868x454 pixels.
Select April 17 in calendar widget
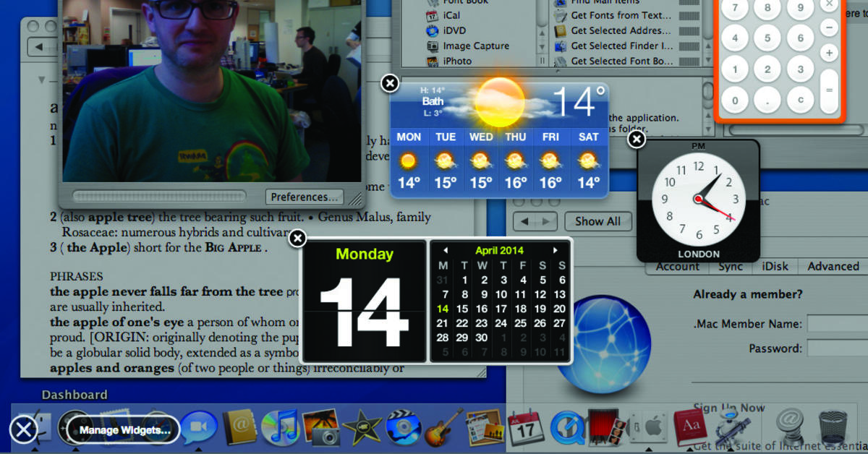tap(501, 309)
